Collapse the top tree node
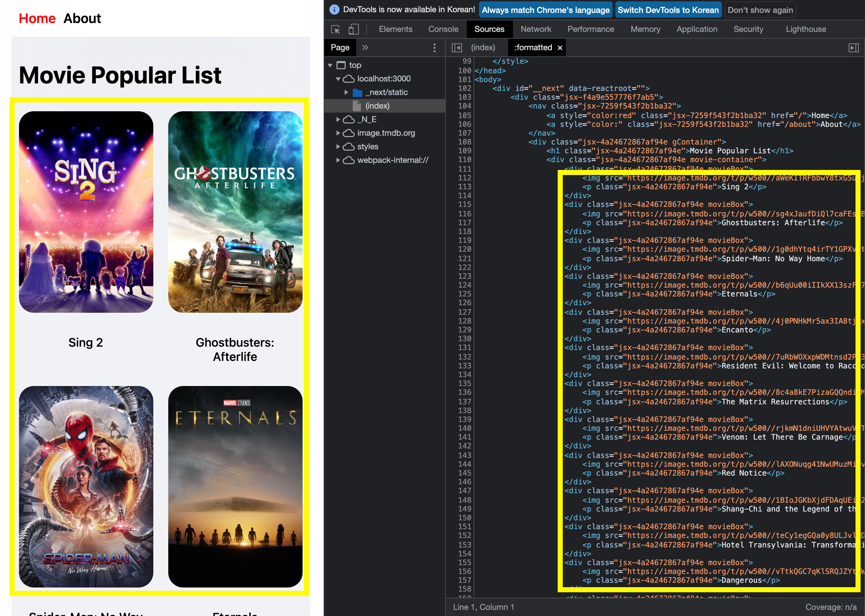Viewport: 865px width, 616px height. click(x=330, y=65)
